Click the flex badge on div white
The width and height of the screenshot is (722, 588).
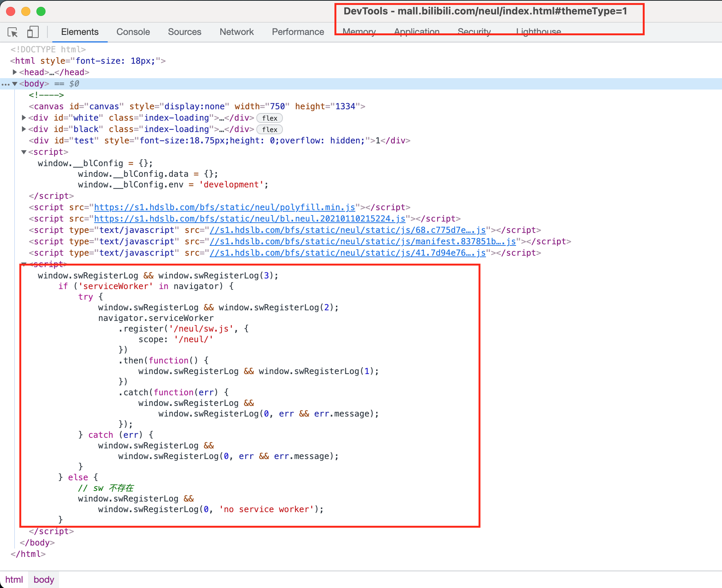[270, 118]
